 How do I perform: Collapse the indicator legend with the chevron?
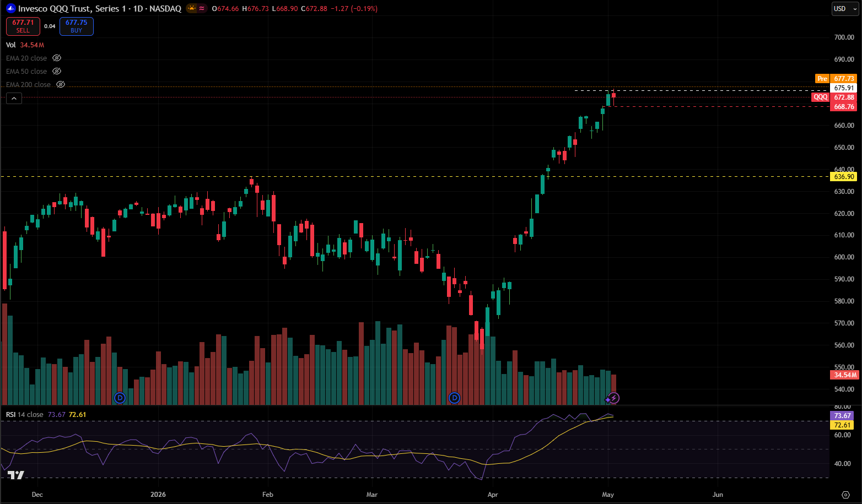(14, 99)
